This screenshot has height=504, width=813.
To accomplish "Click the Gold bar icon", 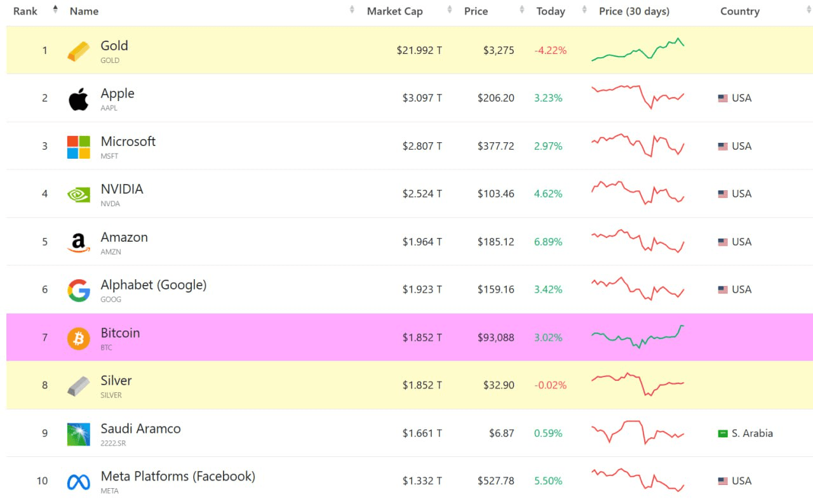I will [x=79, y=51].
